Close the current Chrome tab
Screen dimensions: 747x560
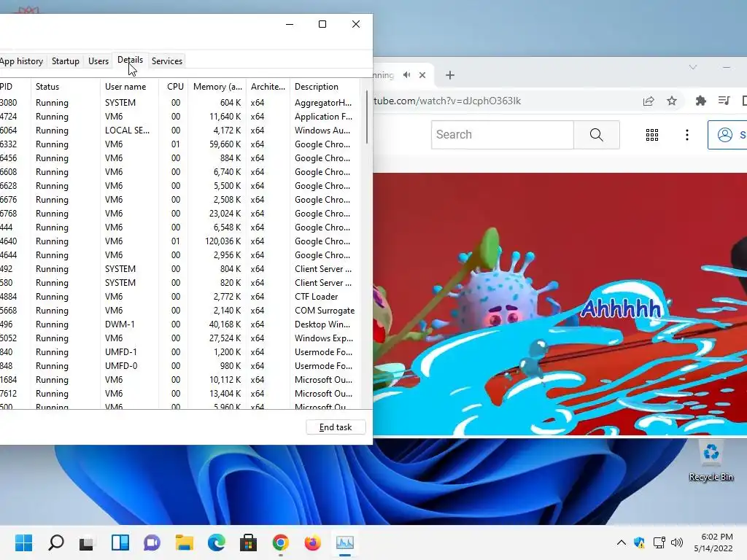[x=422, y=75]
